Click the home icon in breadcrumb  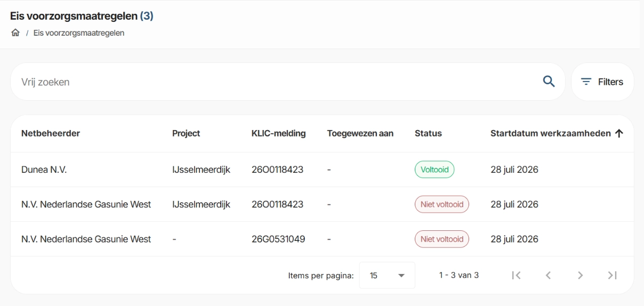pos(15,33)
